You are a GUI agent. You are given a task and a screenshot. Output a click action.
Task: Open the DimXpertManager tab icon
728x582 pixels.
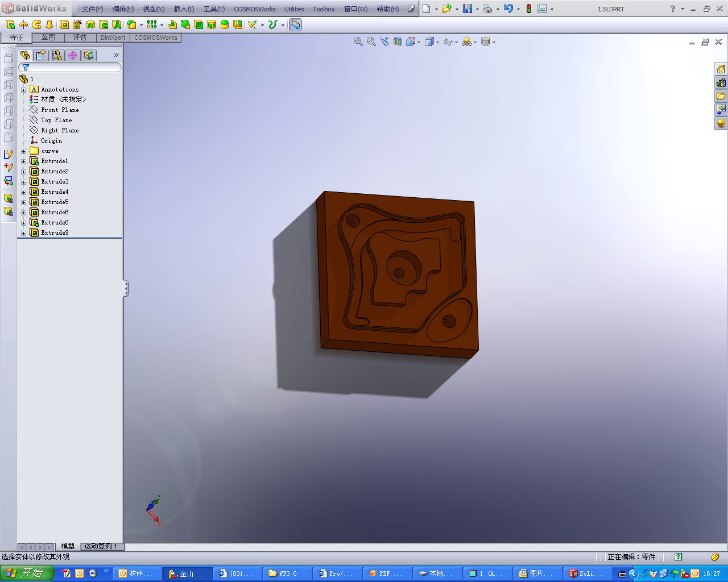tap(73, 55)
